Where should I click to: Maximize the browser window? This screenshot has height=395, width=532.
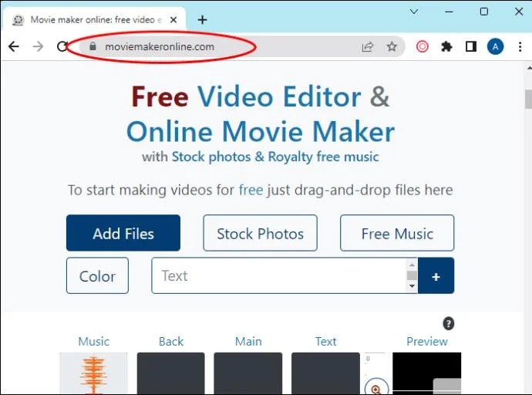(484, 12)
